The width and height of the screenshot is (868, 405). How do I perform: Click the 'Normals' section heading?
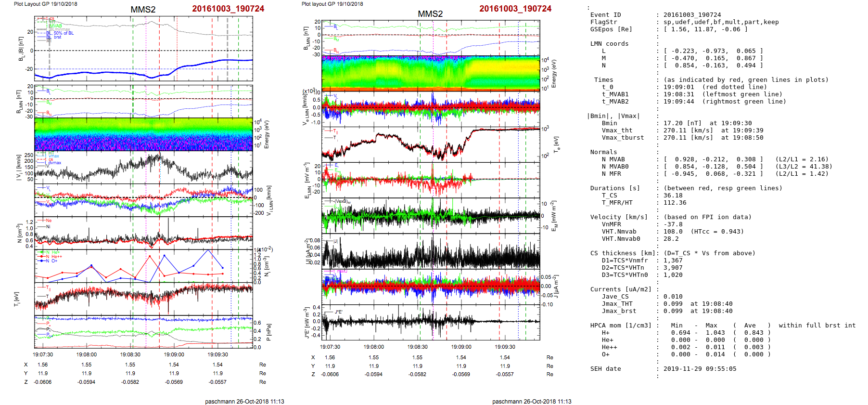tap(604, 152)
